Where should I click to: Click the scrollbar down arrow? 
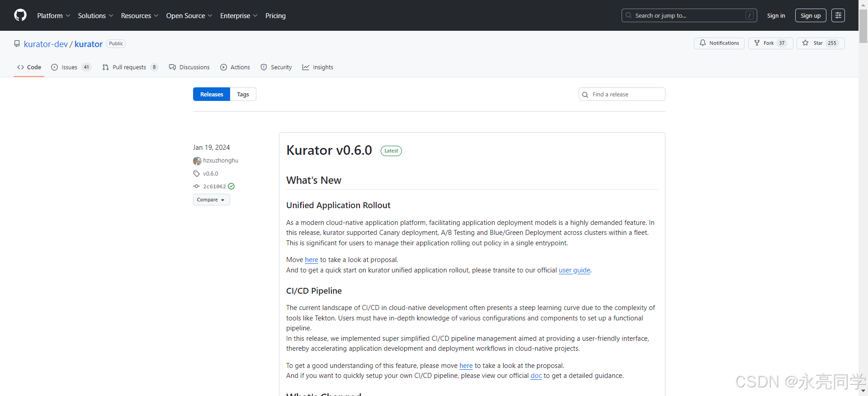(x=863, y=391)
